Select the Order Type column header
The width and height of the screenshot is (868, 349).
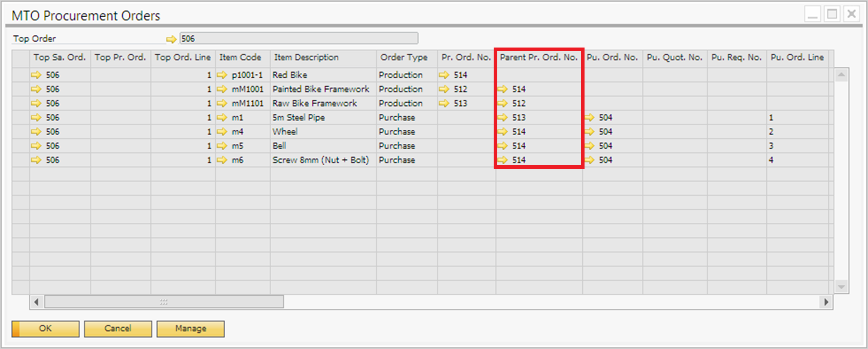coord(404,57)
